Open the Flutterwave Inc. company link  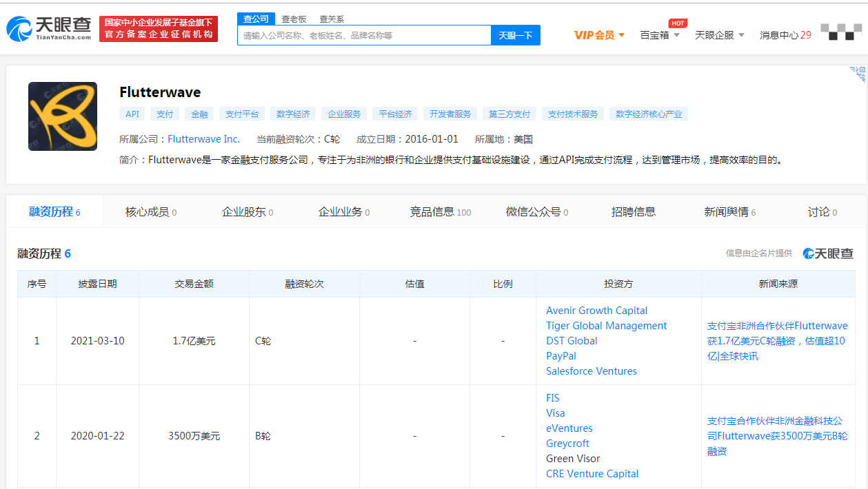click(204, 139)
